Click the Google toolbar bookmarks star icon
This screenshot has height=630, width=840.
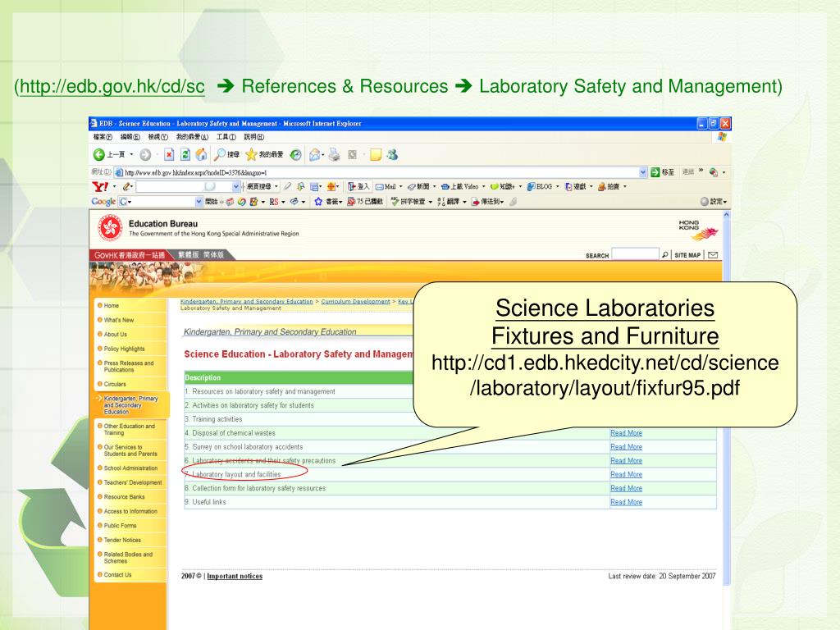(318, 202)
